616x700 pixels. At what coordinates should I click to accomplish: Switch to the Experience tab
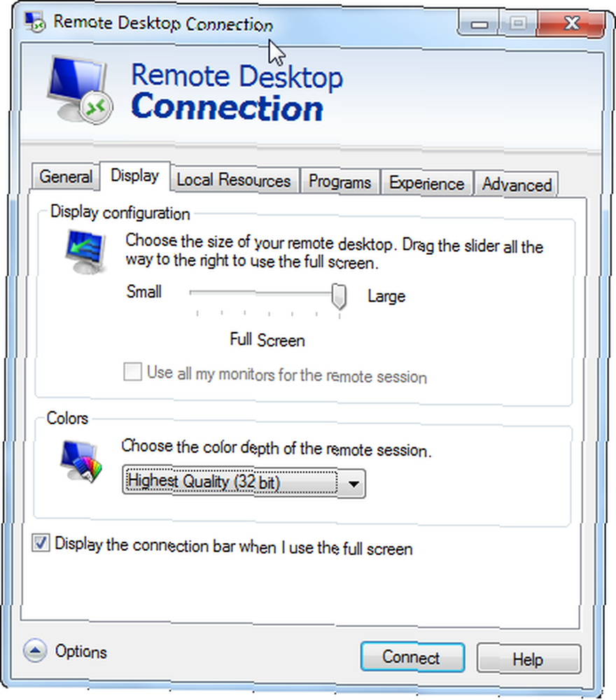tap(426, 183)
